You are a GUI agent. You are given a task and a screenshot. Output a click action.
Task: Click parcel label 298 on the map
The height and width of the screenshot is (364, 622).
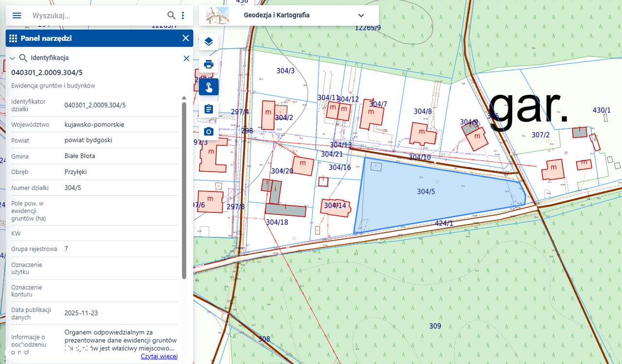pos(247,131)
